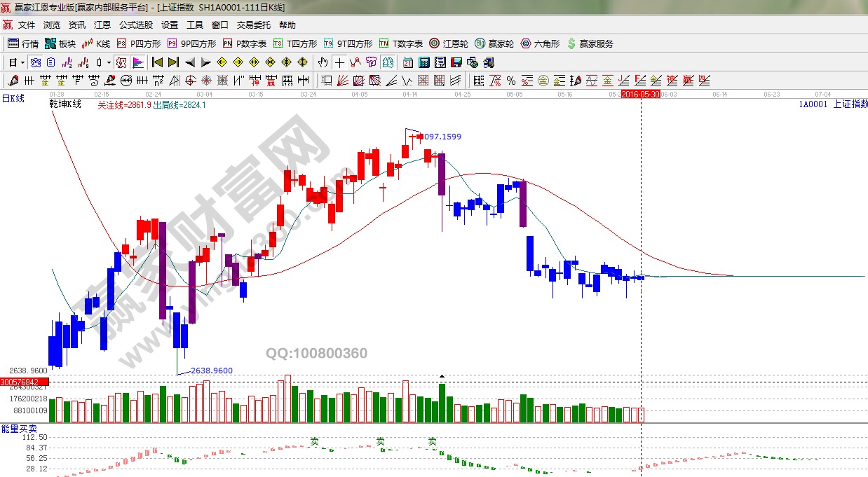Click the percent sign drawing tool
The height and width of the screenshot is (477, 868).
click(x=511, y=81)
